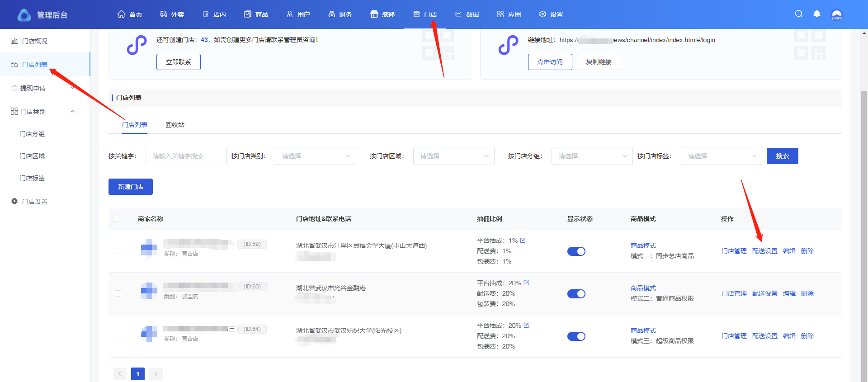Click the 门店设置 gear icon
The width and height of the screenshot is (868, 382).
point(14,202)
